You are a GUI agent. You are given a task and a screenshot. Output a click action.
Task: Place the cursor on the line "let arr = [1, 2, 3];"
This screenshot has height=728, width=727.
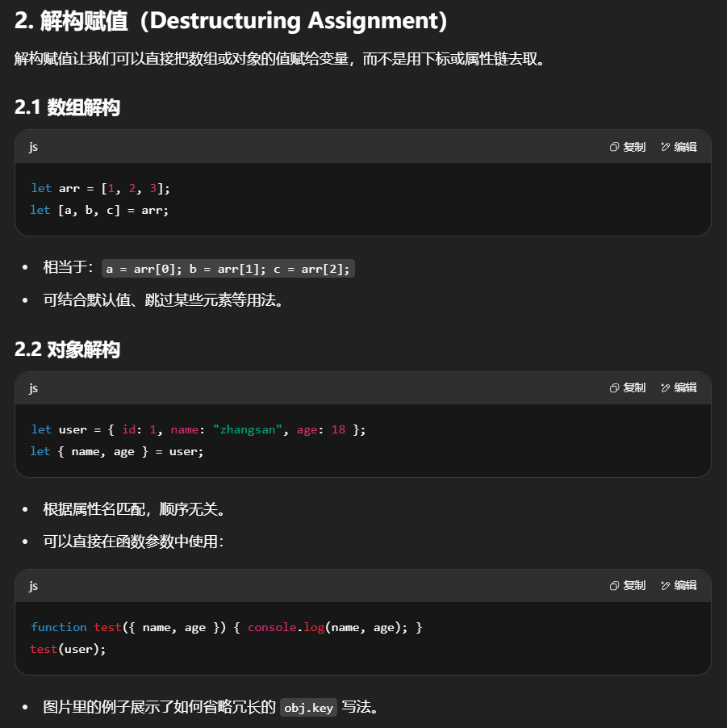pyautogui.click(x=101, y=188)
